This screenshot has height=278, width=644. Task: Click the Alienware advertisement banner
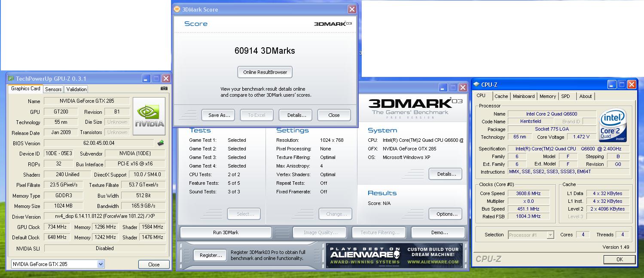pyautogui.click(x=394, y=256)
